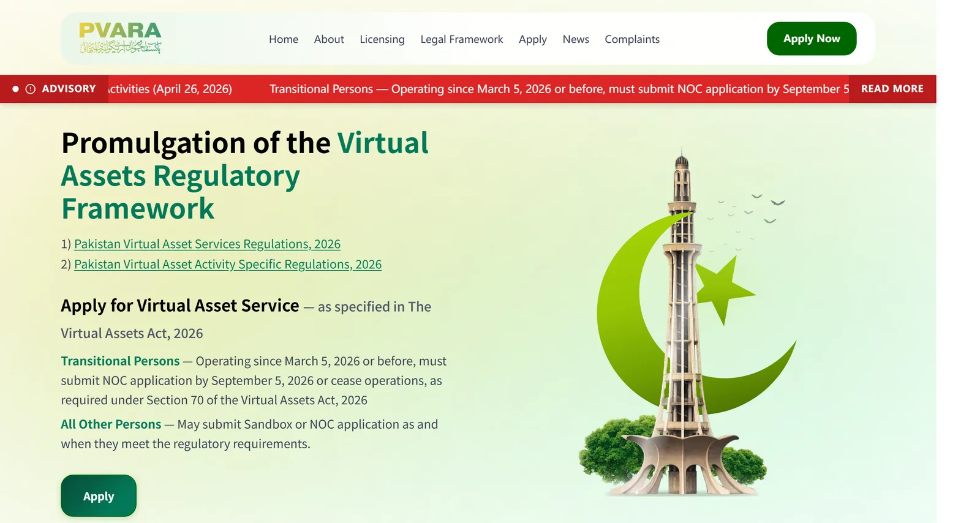This screenshot has height=523, width=980.
Task: Open Pakistan Virtual Asset Activity Specific Regulations, 2026
Action: point(228,264)
